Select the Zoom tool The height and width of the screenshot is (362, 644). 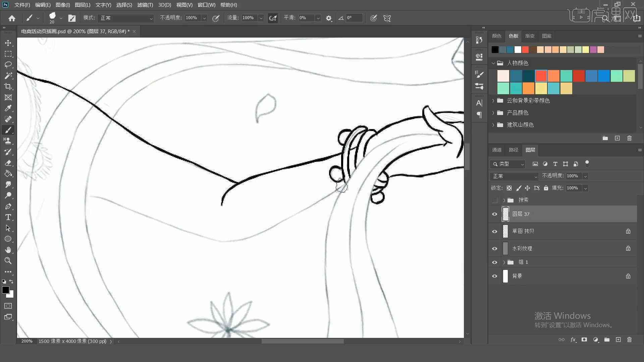8,261
